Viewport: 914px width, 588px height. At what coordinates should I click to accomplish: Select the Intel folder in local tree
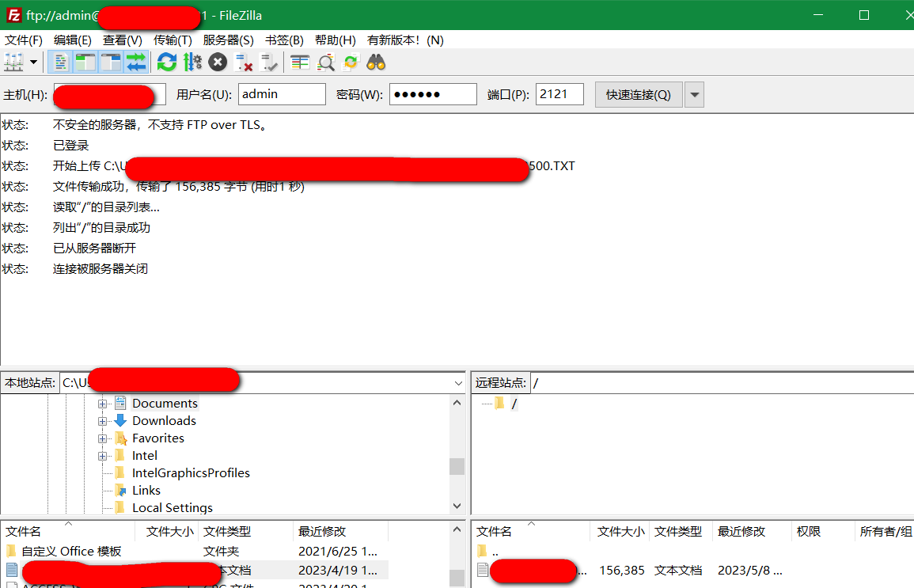[145, 456]
